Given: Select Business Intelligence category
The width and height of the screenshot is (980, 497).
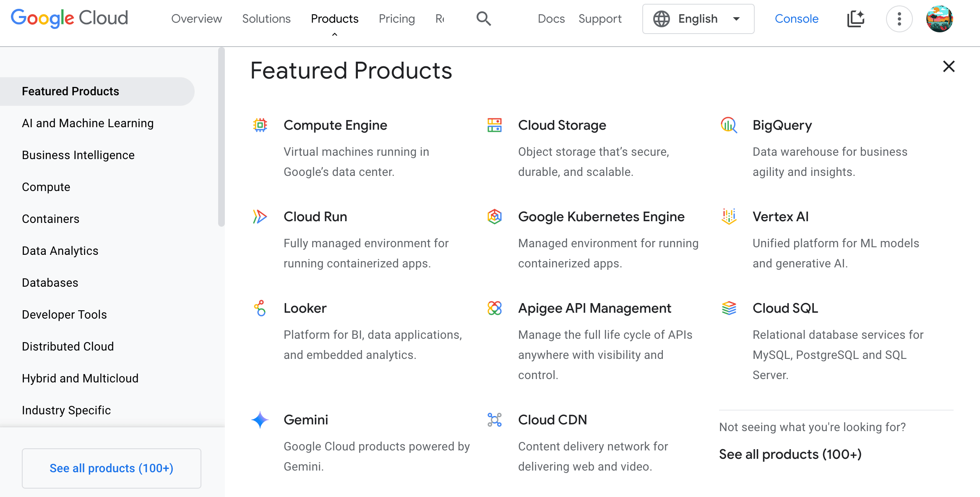Looking at the screenshot, I should pos(78,155).
